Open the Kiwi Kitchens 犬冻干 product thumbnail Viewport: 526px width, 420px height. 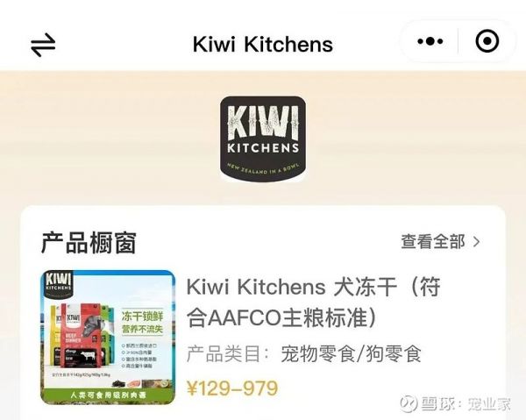(x=108, y=338)
